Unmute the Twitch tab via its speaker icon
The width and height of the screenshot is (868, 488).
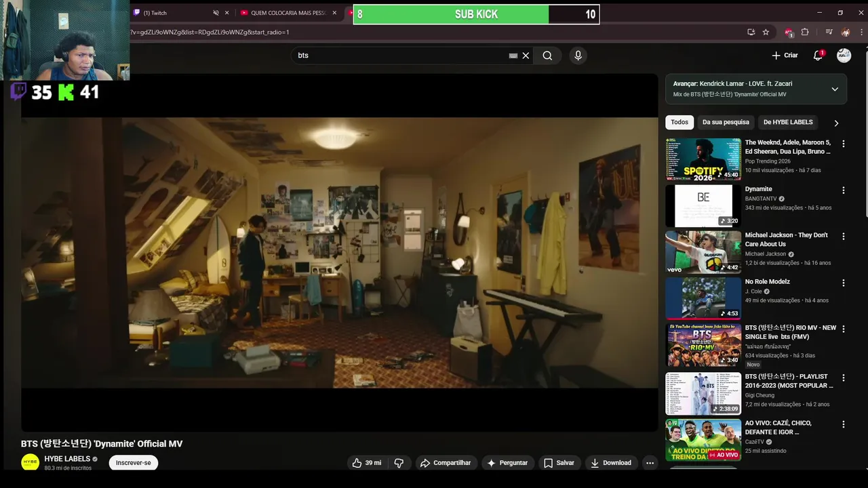click(216, 13)
